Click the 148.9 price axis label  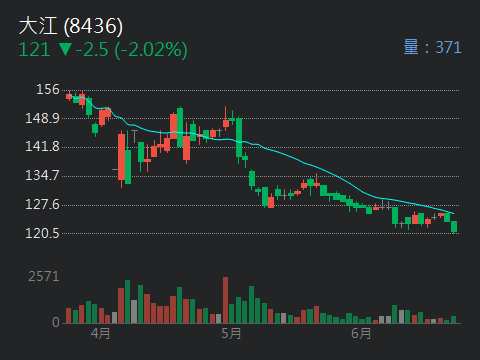[42, 118]
